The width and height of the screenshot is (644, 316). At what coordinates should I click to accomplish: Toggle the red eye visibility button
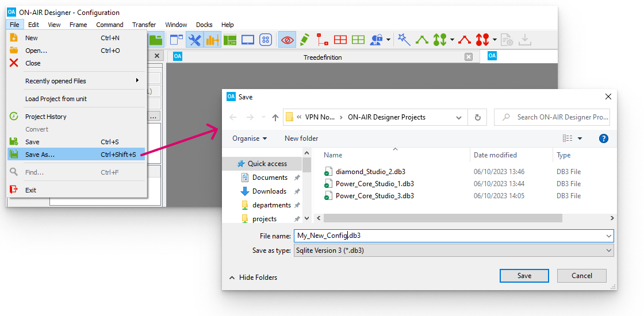click(287, 40)
